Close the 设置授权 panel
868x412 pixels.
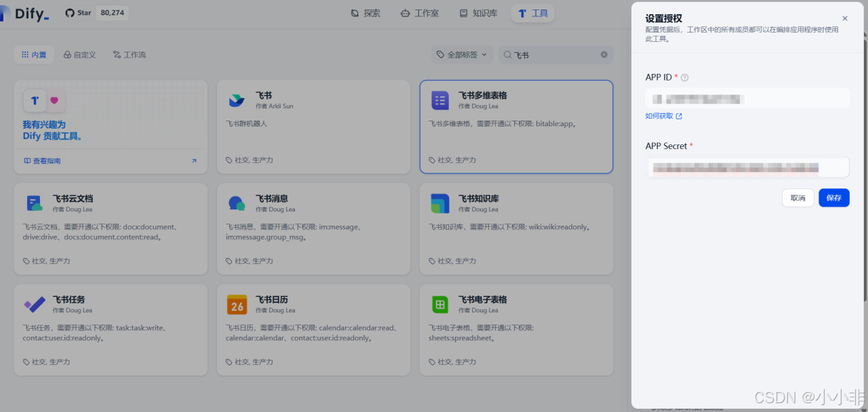pyautogui.click(x=844, y=19)
